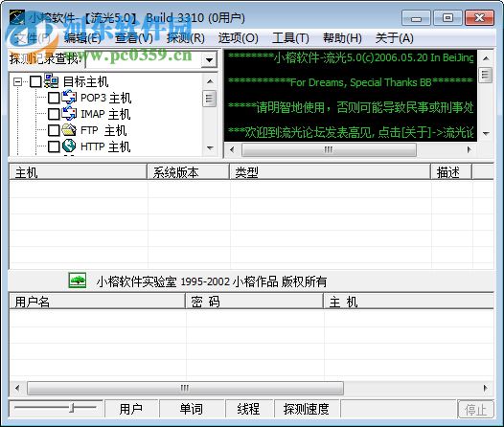
Task: Open the 探测记录查找 dropdown arrow
Action: click(x=209, y=59)
